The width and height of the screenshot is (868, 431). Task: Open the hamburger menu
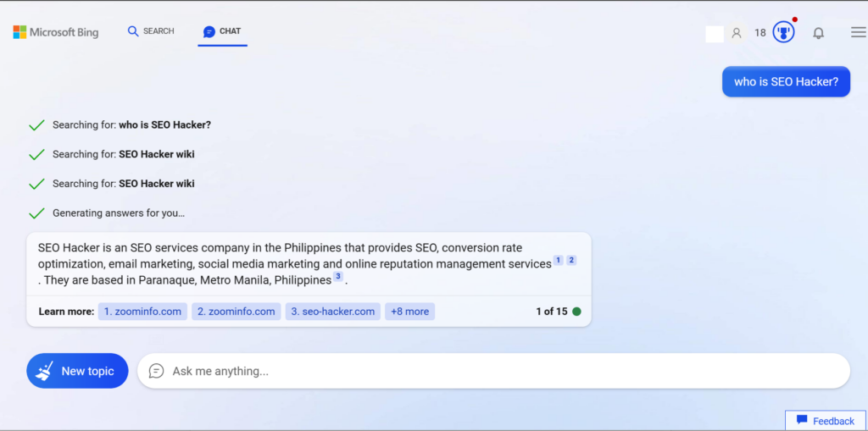point(858,32)
